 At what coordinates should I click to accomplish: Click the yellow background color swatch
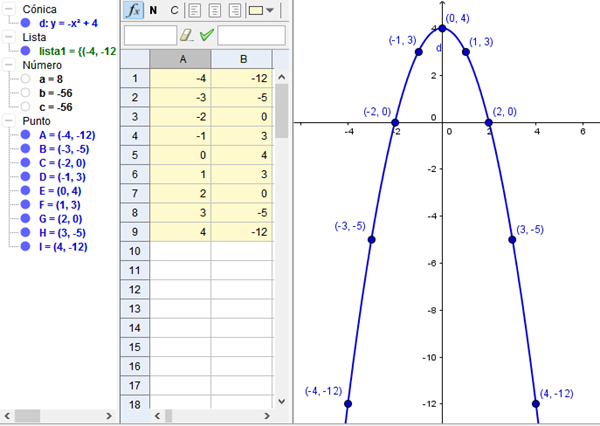(x=255, y=11)
